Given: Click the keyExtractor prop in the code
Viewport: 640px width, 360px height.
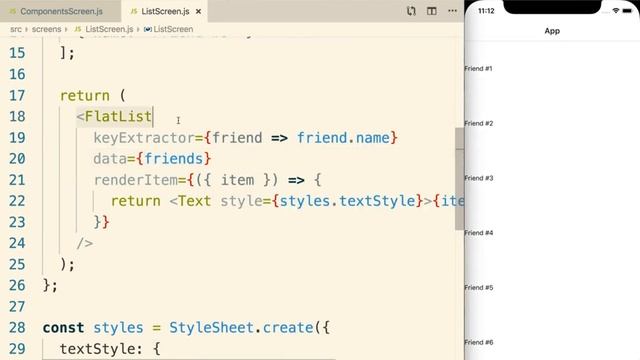Looking at the screenshot, I should (144, 138).
